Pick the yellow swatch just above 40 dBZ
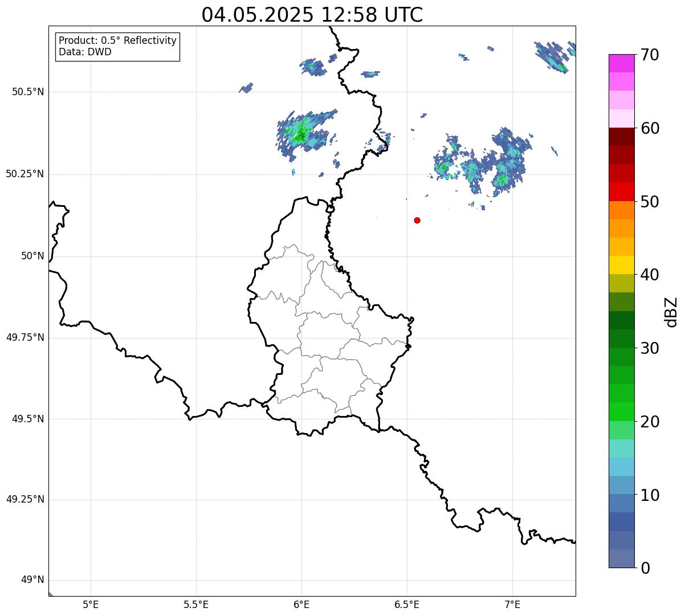Image resolution: width=685 pixels, height=616 pixels. click(621, 265)
